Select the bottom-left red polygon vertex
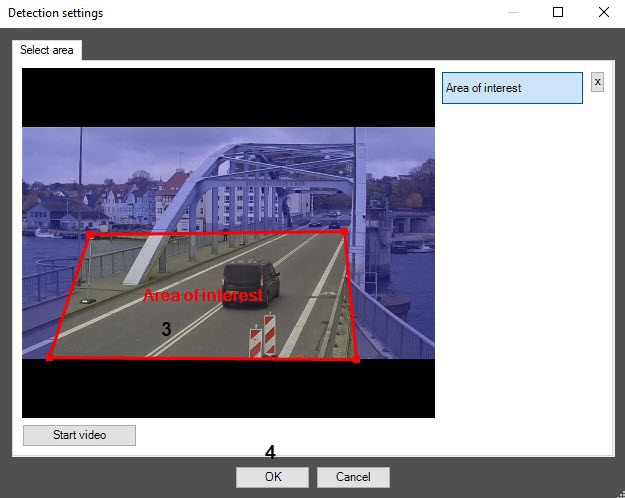 (x=50, y=357)
